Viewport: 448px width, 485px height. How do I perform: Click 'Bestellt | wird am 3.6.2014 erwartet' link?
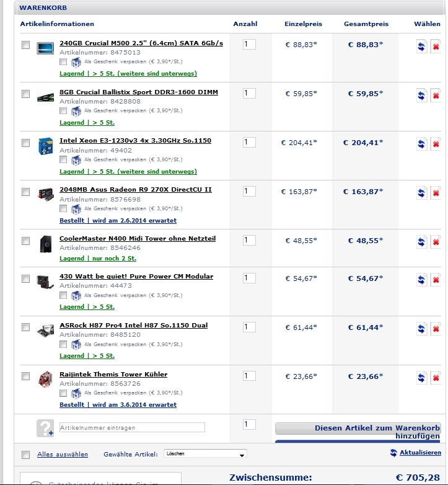tap(118, 404)
